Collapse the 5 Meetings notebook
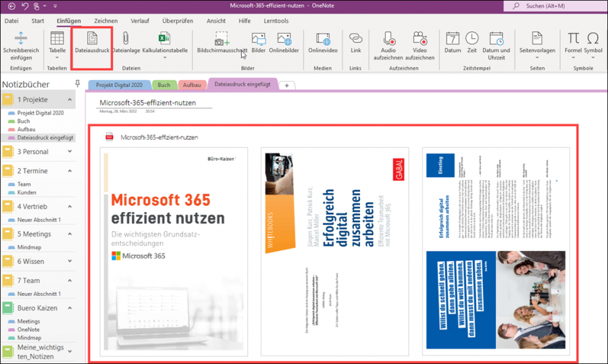Screen dimensions: 608x364 (70, 234)
